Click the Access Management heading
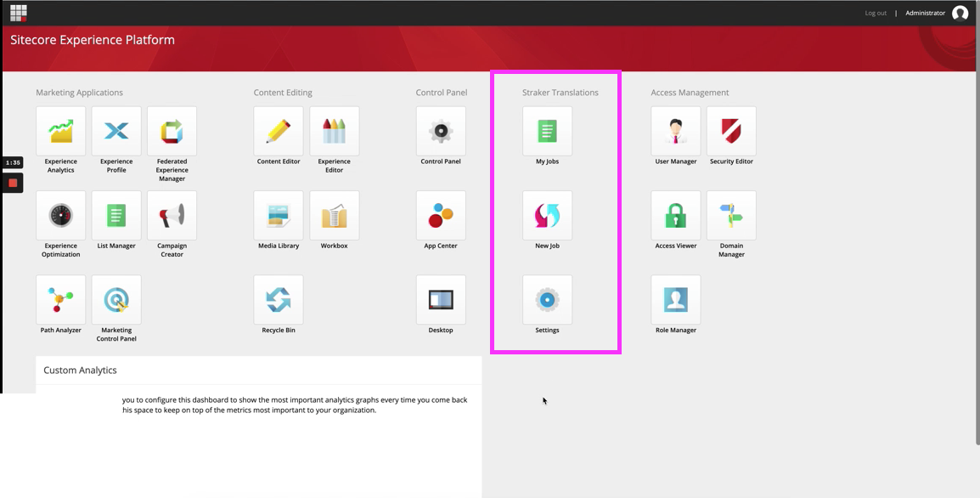 pos(690,93)
